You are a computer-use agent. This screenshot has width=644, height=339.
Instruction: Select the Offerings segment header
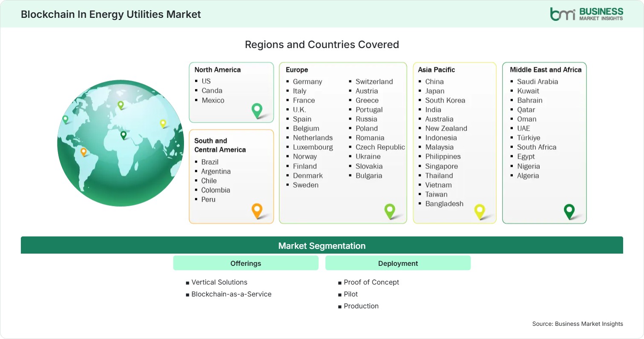246,263
